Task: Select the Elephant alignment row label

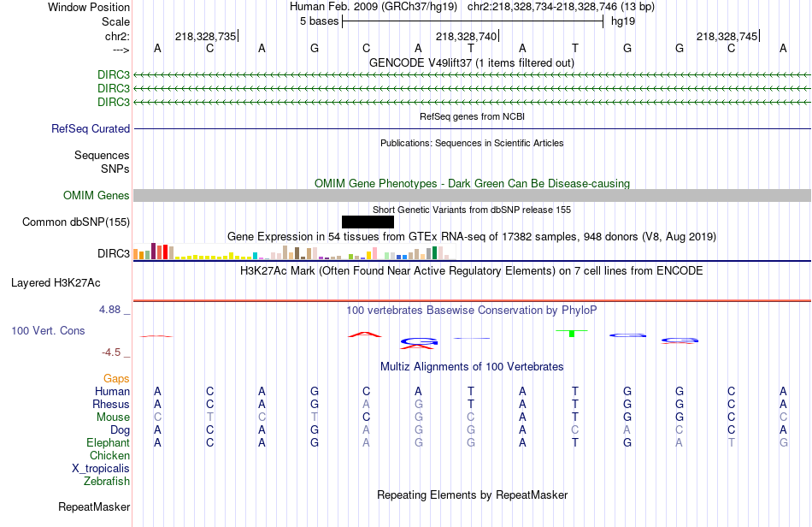Action: coord(109,442)
